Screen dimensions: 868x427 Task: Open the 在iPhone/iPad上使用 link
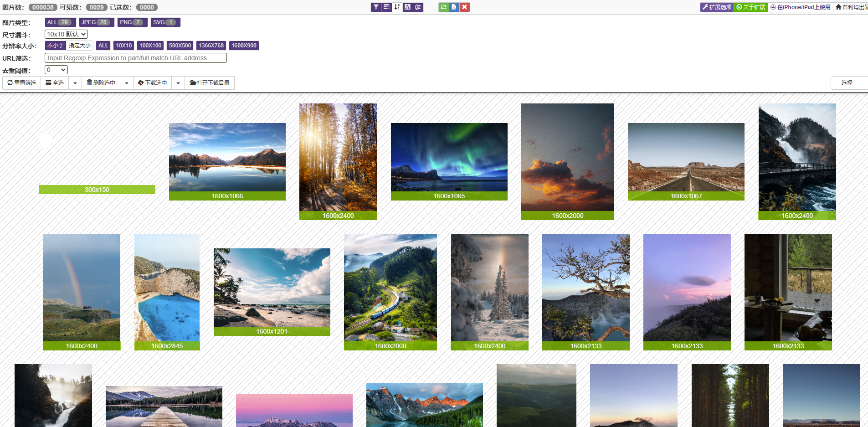(x=801, y=7)
